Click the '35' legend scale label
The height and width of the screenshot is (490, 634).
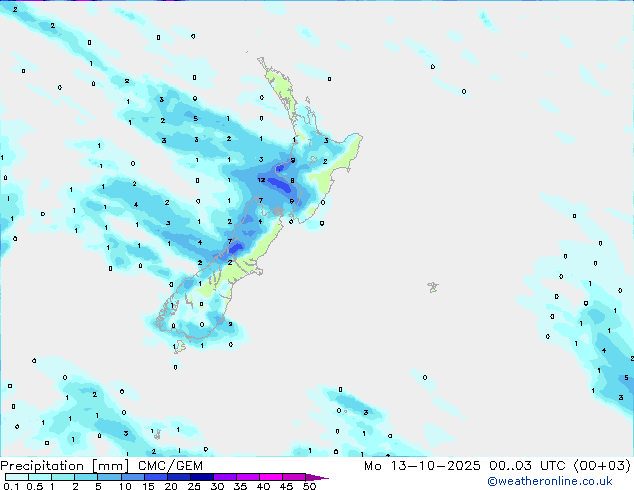240,486
